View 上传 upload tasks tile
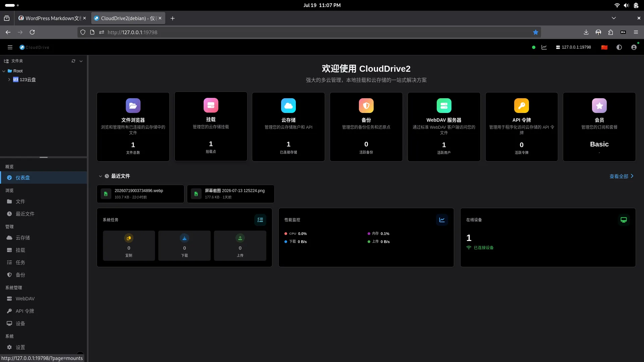 [x=240, y=246]
